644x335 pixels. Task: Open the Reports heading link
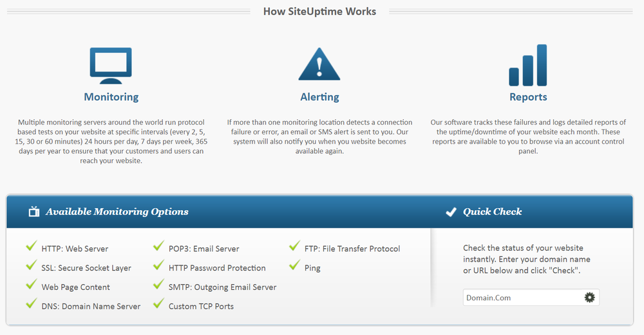[528, 97]
